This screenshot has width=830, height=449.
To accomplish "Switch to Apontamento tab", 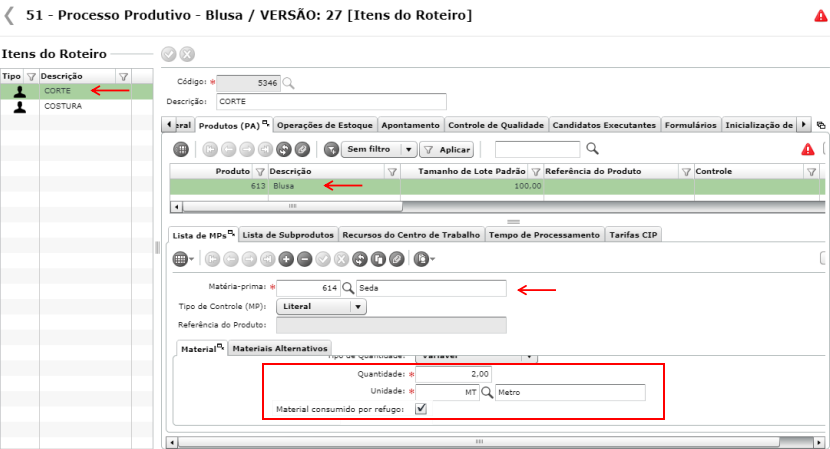I will click(x=410, y=125).
